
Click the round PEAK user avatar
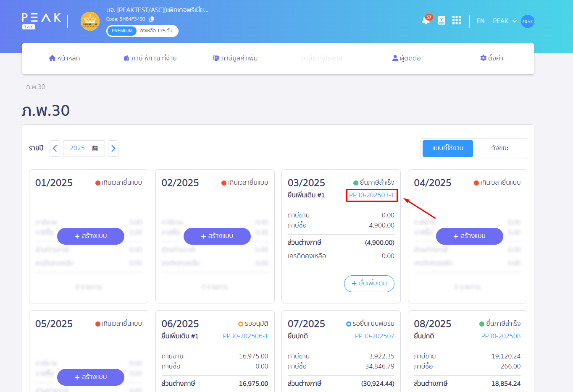[527, 21]
